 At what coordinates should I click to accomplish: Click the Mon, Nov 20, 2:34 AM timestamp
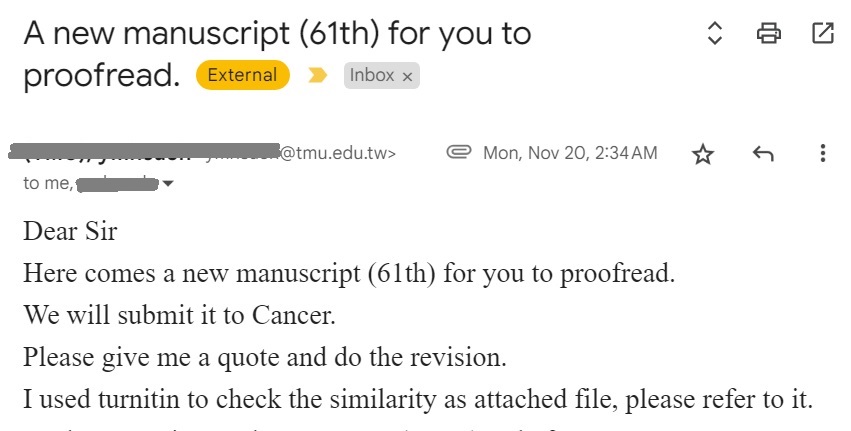pos(570,153)
